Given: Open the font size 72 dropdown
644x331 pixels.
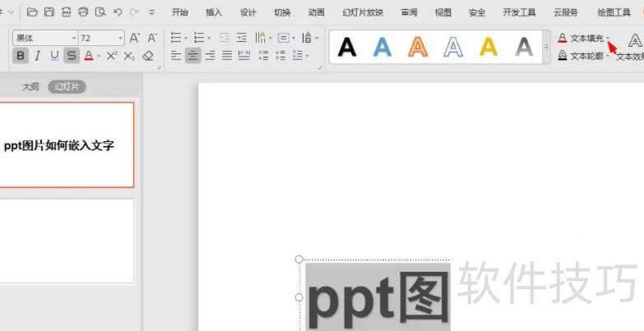Looking at the screenshot, I should coord(120,38).
